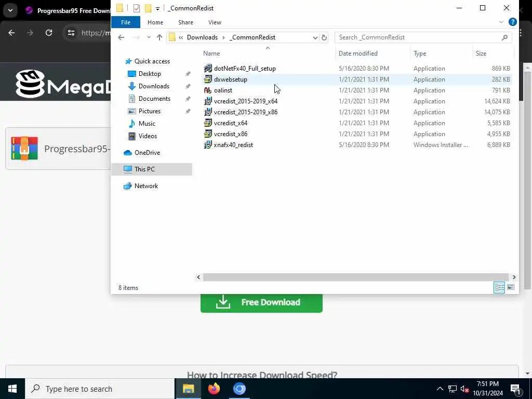Expand the recent locations dropdown
Image resolution: width=532 pixels, height=399 pixels.
pyautogui.click(x=149, y=37)
